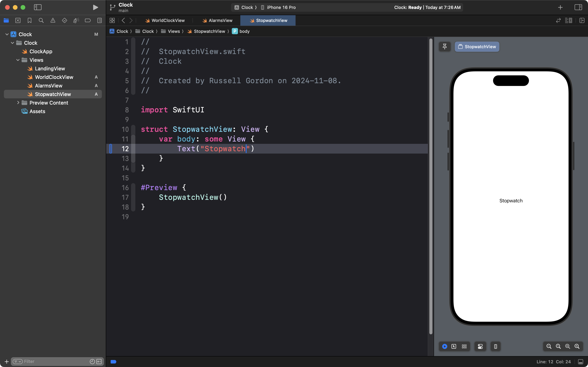Open the Source Control navigator icon
Screen dimensions: 588x367
18,20
